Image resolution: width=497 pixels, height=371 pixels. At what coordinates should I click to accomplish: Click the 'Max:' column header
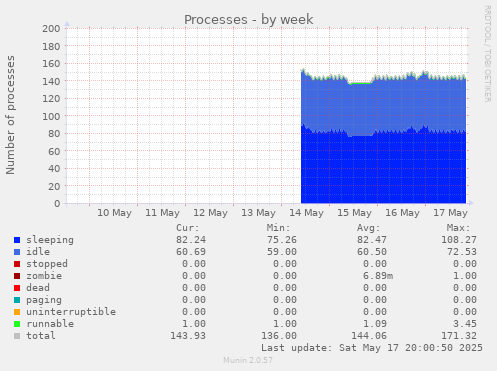459,228
